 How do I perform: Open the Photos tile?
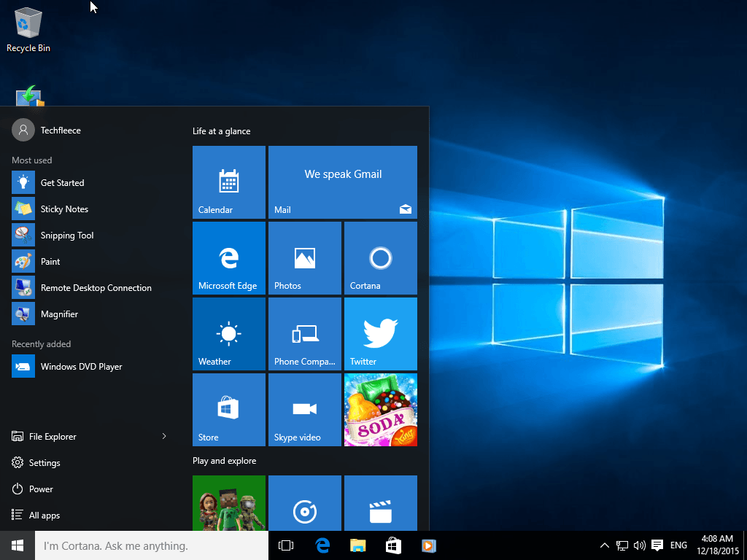(x=304, y=257)
